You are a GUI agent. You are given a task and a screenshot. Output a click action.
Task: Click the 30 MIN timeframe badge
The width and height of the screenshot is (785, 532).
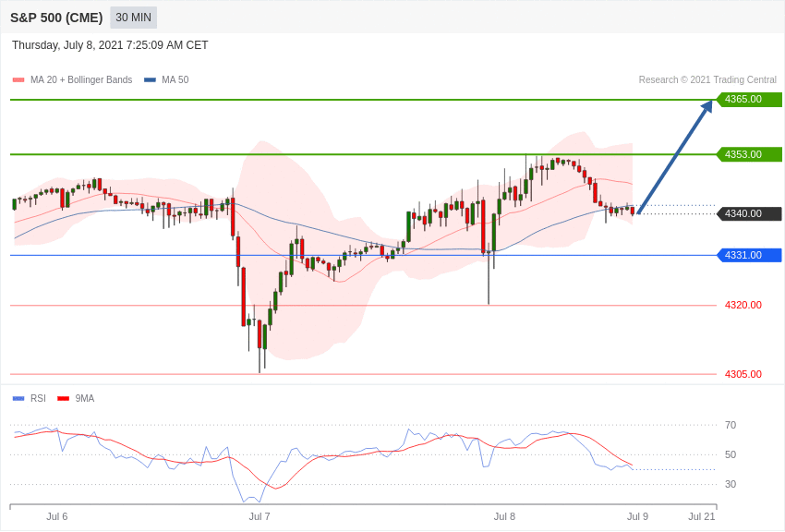(x=133, y=18)
